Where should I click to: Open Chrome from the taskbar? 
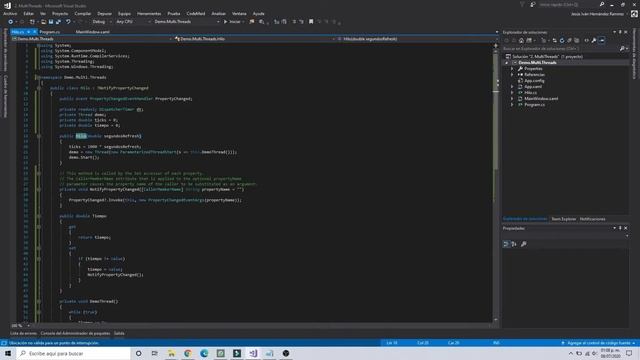187,353
